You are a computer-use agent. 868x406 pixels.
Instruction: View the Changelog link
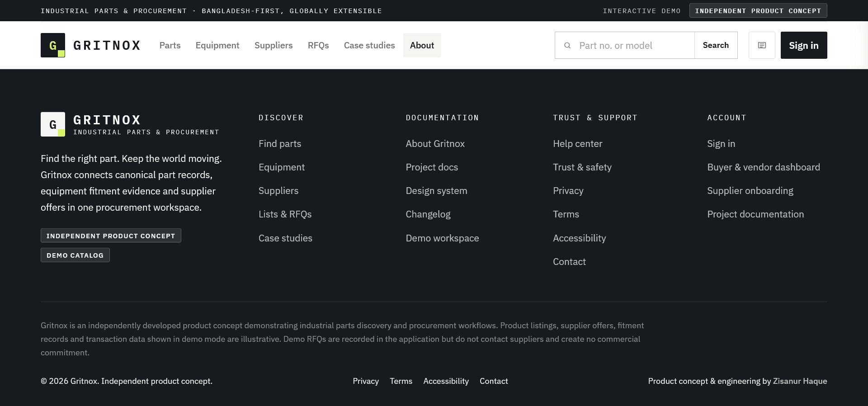click(x=428, y=214)
